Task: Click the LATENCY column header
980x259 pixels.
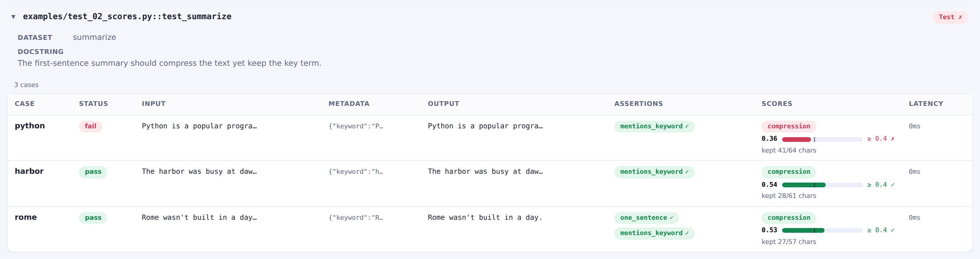Action: (x=926, y=104)
